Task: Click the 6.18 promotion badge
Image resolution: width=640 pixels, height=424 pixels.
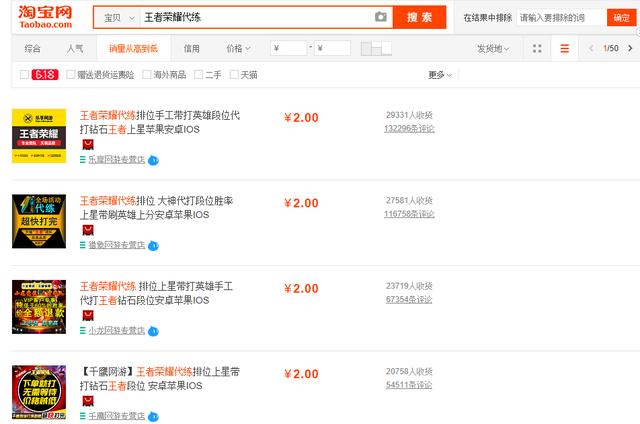Action: pos(45,75)
